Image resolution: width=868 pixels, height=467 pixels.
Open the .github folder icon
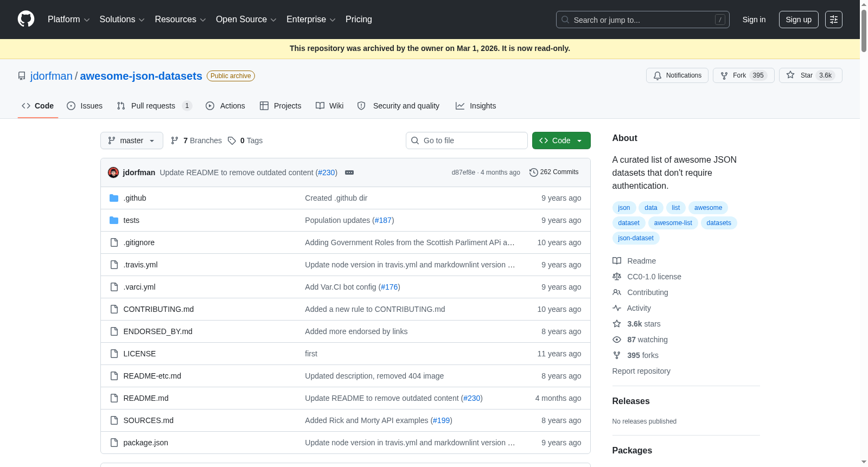click(114, 198)
